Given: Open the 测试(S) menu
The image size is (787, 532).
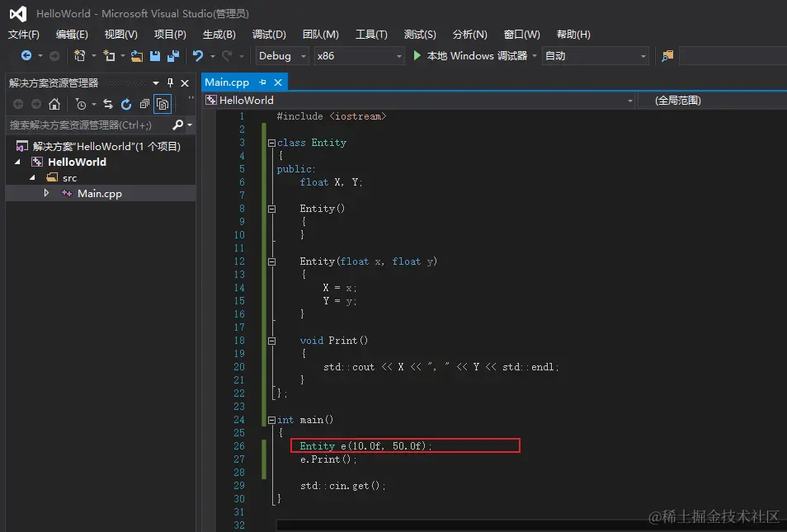Looking at the screenshot, I should (420, 34).
